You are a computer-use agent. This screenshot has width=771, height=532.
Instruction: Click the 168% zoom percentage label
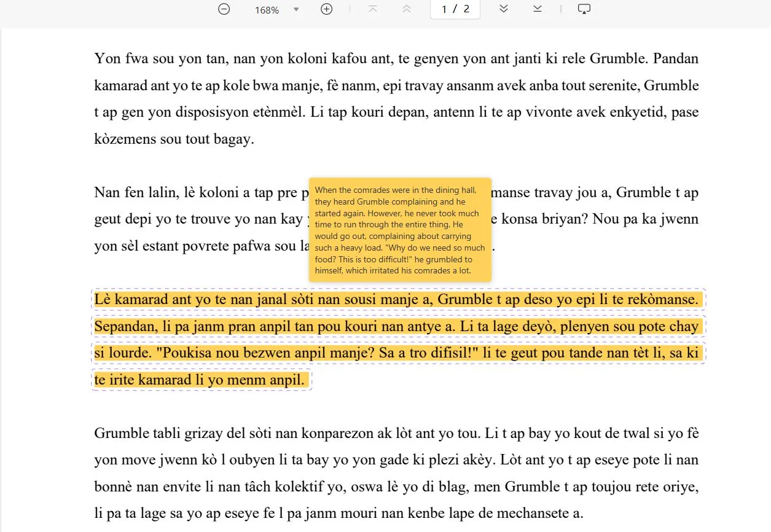click(267, 10)
